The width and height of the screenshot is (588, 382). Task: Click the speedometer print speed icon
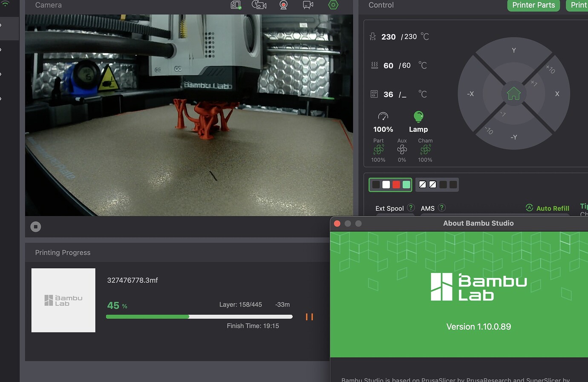click(x=383, y=116)
